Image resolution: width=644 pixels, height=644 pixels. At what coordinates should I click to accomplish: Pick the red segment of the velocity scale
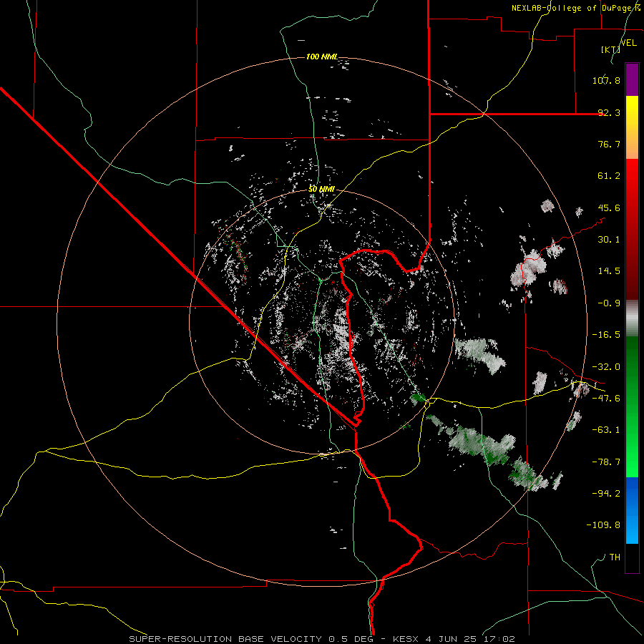point(632,229)
